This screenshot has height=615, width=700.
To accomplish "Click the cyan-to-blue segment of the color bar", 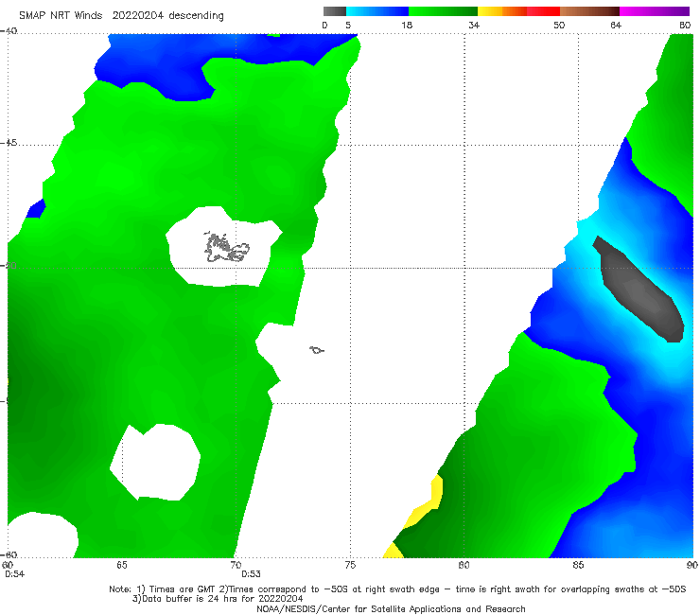I will tap(377, 11).
